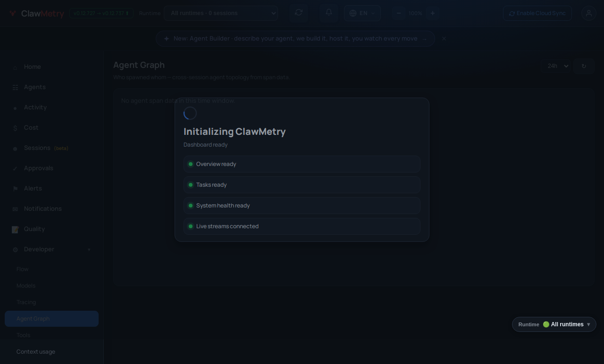
Task: Open the EN language selector
Action: [362, 13]
